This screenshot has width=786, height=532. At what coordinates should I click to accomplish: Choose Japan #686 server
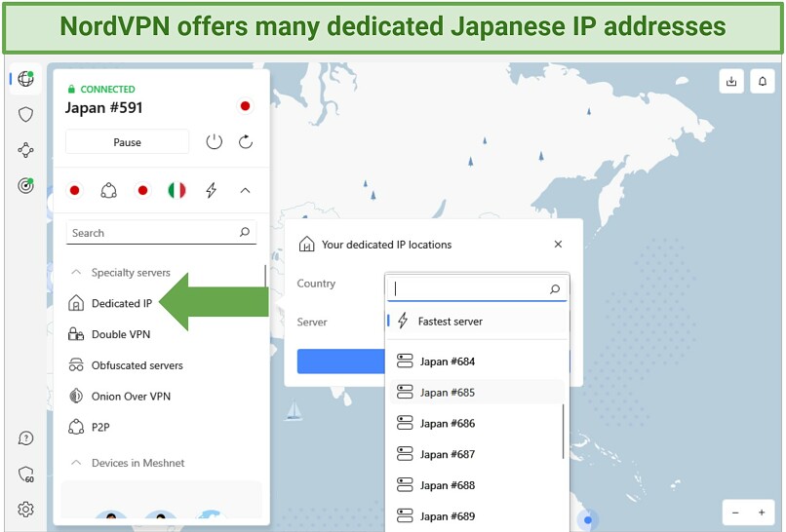pyautogui.click(x=477, y=423)
